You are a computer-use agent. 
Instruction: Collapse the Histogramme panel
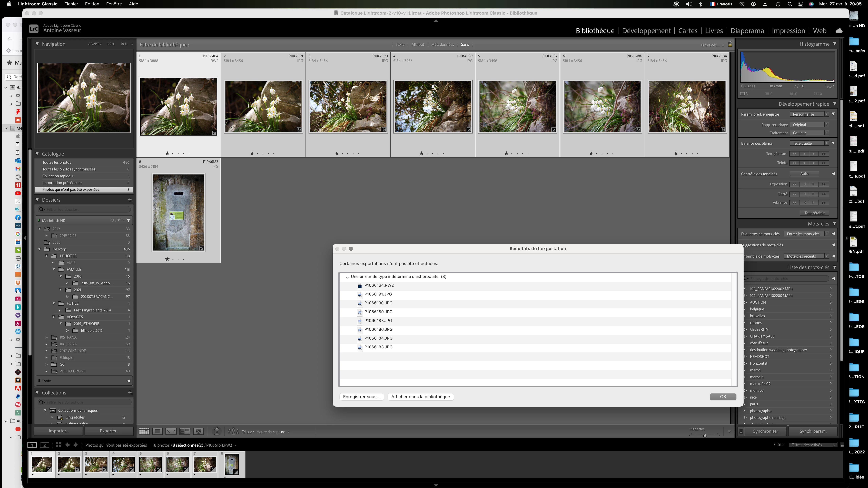835,44
